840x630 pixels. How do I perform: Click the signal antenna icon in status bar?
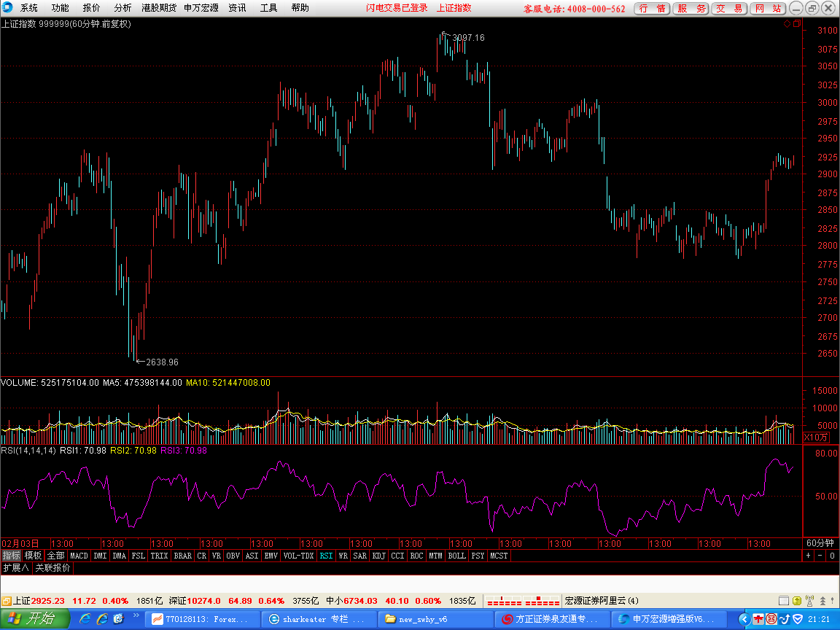pos(809,601)
